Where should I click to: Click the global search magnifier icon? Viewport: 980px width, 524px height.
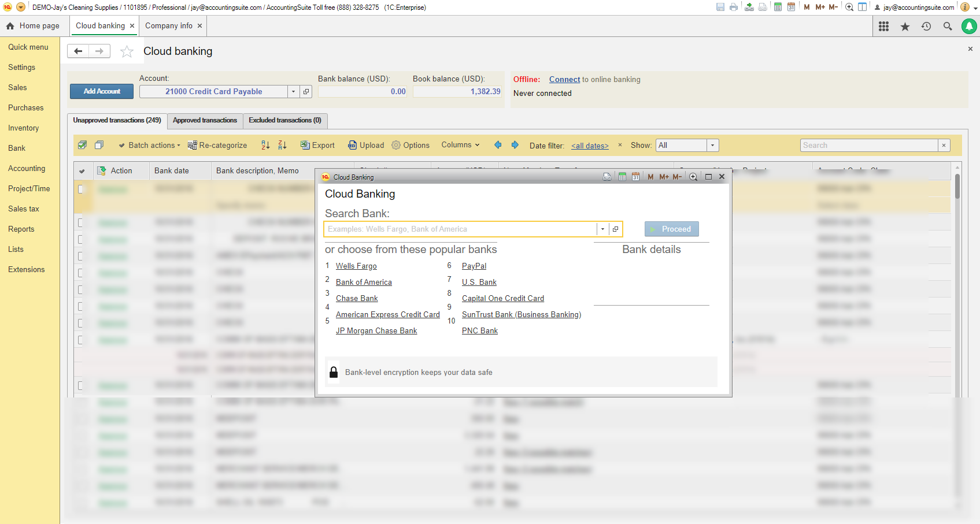click(x=948, y=26)
